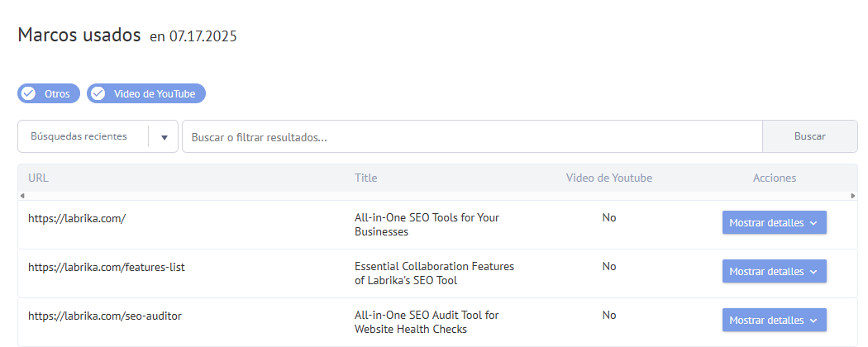Expand Mostrar detalles for labrika.com homepage
The width and height of the screenshot is (868, 347).
pos(774,222)
